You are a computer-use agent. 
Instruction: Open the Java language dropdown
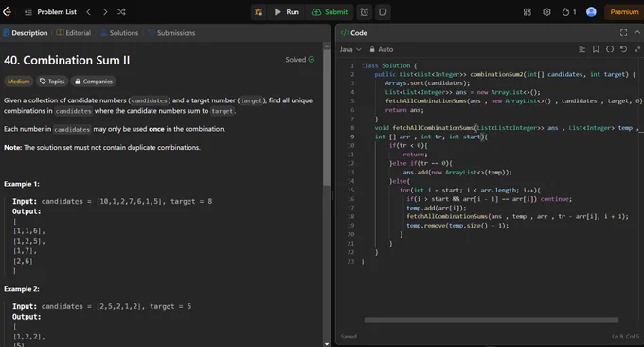[350, 49]
